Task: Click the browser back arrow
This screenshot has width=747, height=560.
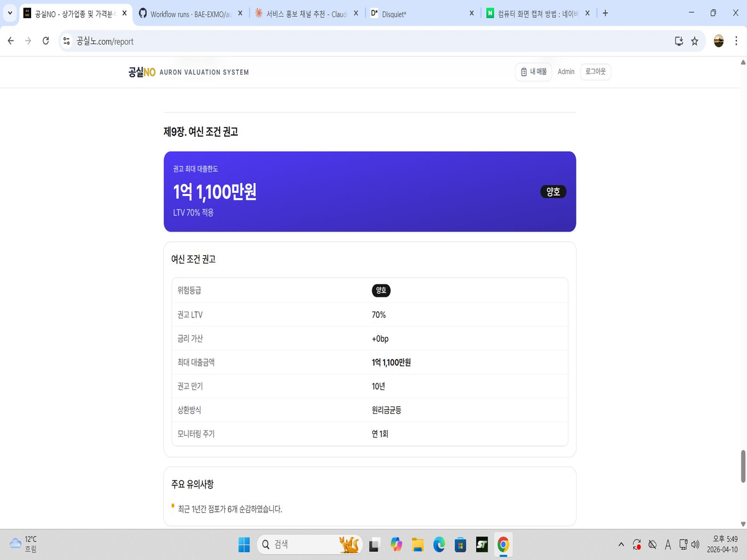Action: [x=11, y=41]
